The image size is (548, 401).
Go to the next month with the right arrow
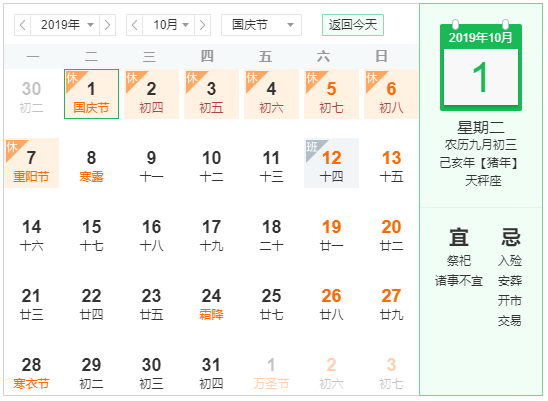tap(203, 25)
